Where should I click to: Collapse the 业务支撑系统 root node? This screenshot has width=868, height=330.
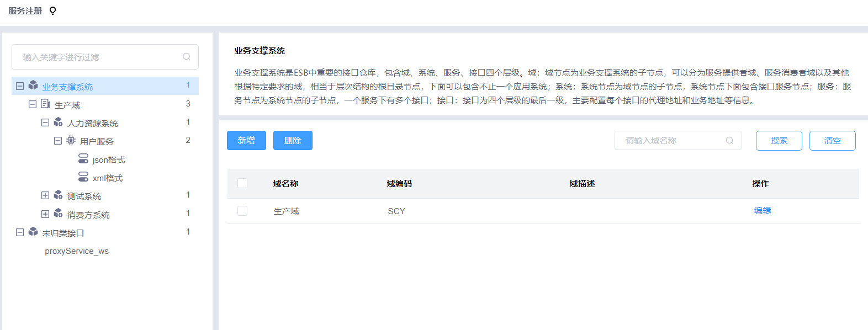20,86
